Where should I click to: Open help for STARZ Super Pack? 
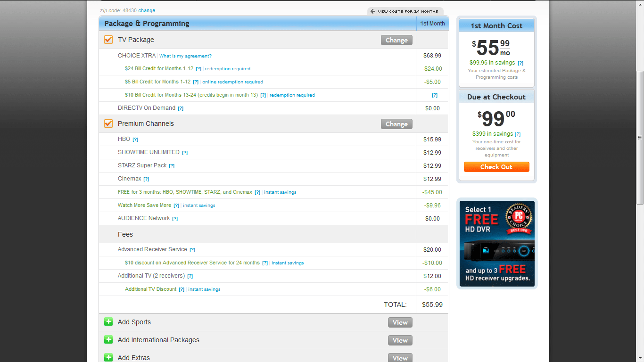tap(172, 166)
